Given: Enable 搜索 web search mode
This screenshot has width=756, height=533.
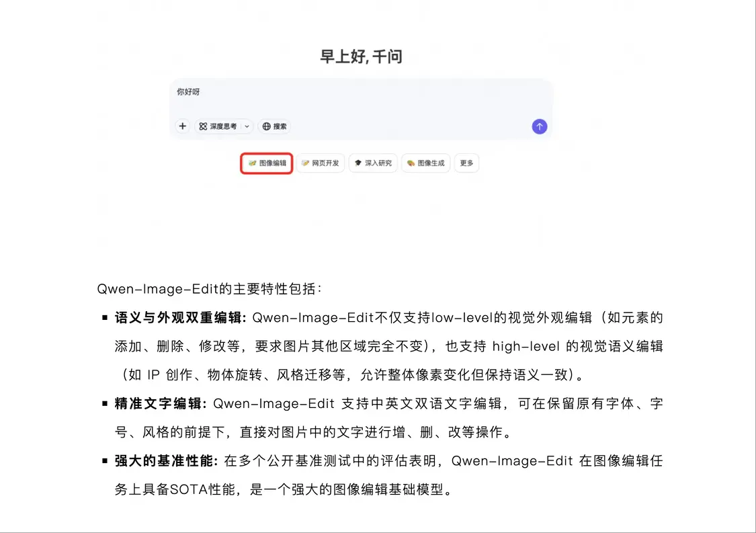Looking at the screenshot, I should [274, 126].
